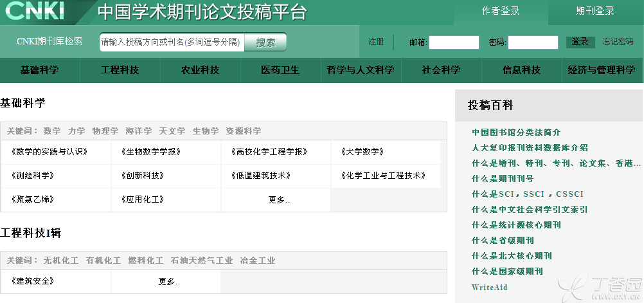Viewport: 644px width, 303px height.
Task: Open journal 《应用化工》
Action: pyautogui.click(x=143, y=200)
